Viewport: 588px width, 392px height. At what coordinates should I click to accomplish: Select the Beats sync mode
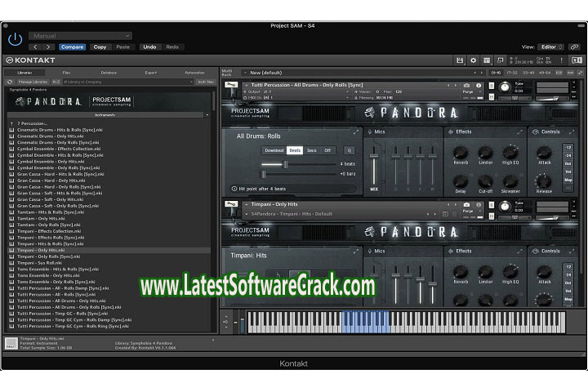(x=295, y=150)
